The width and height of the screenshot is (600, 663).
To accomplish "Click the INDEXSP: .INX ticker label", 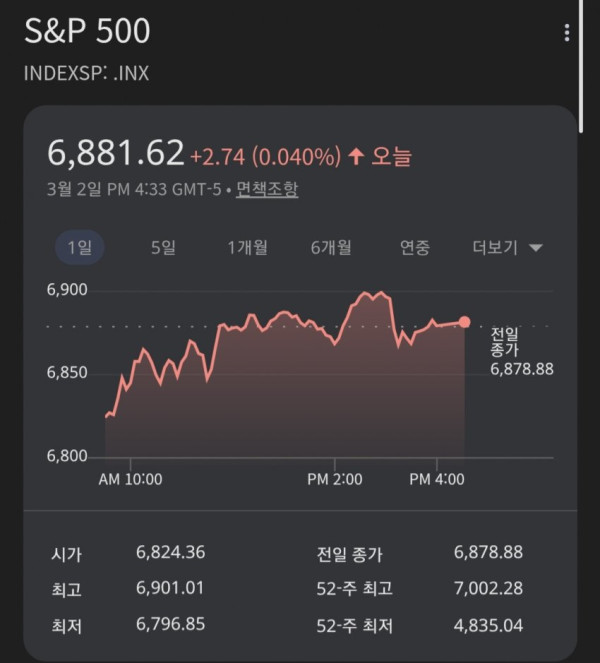I will pos(86,74).
